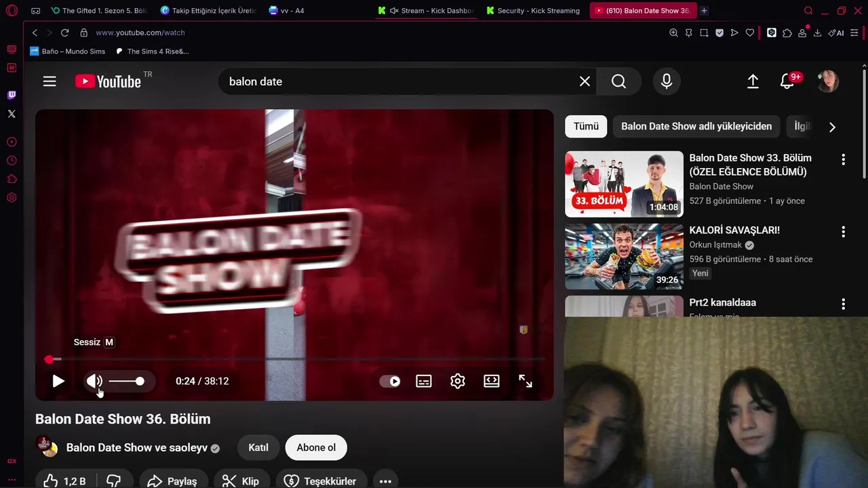This screenshot has width=868, height=488.
Task: Toggle subtitles/closed captions in player
Action: (x=424, y=381)
